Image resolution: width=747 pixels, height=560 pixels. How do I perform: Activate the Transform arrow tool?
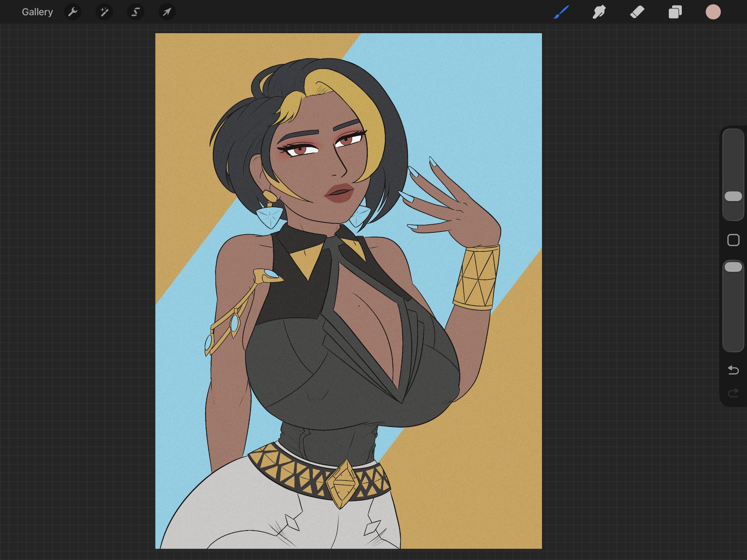click(167, 12)
